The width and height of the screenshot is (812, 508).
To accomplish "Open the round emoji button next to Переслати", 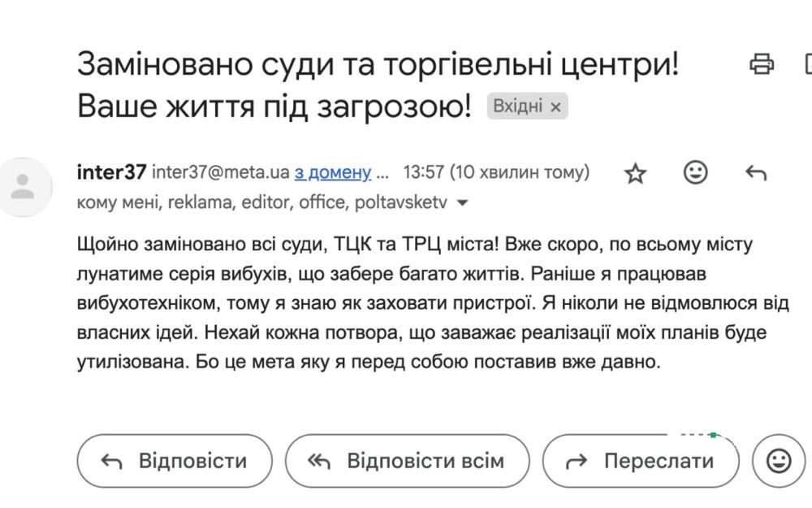I will (x=779, y=461).
